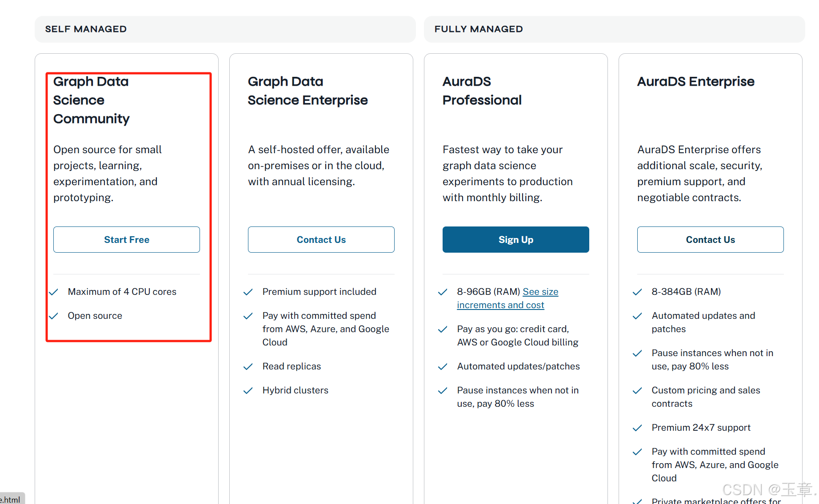819x504 pixels.
Task: Click the Graph Data Science Community title
Action: (92, 100)
